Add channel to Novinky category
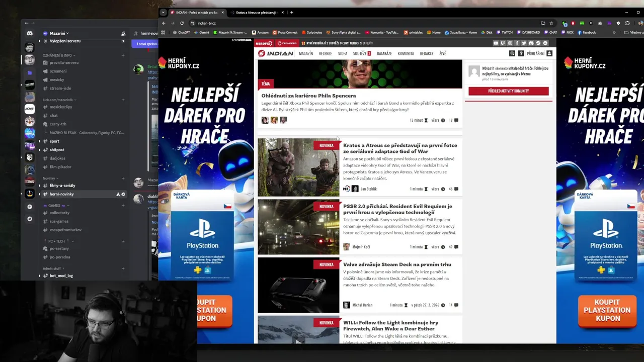Screen dimensions: 644x362 [123, 178]
